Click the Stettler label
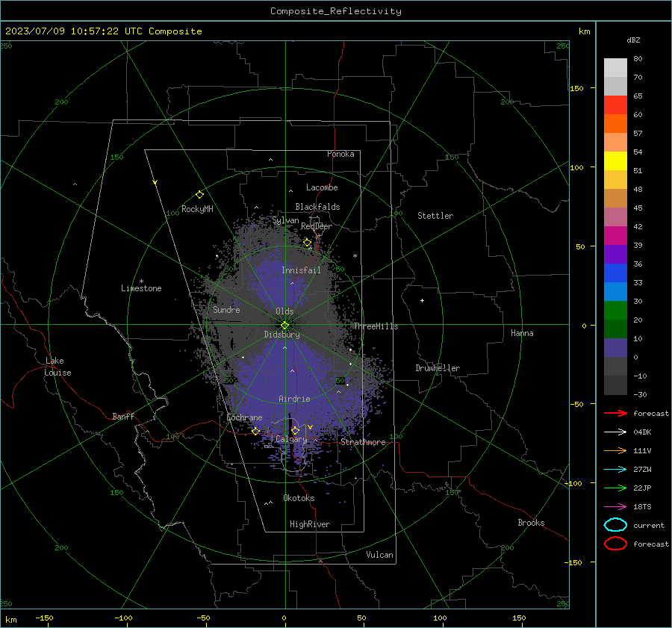The width and height of the screenshot is (672, 628). click(435, 216)
